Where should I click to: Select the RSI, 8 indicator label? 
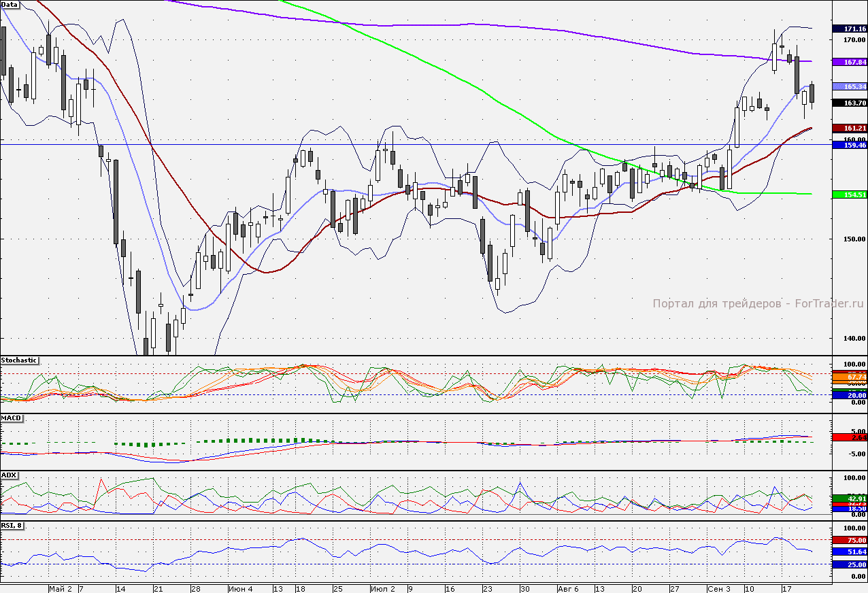click(13, 526)
